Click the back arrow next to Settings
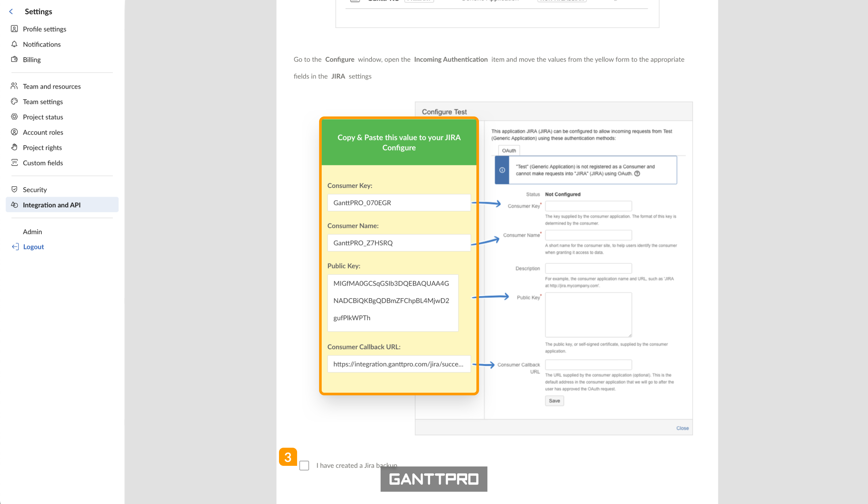The width and height of the screenshot is (868, 504). (11, 11)
